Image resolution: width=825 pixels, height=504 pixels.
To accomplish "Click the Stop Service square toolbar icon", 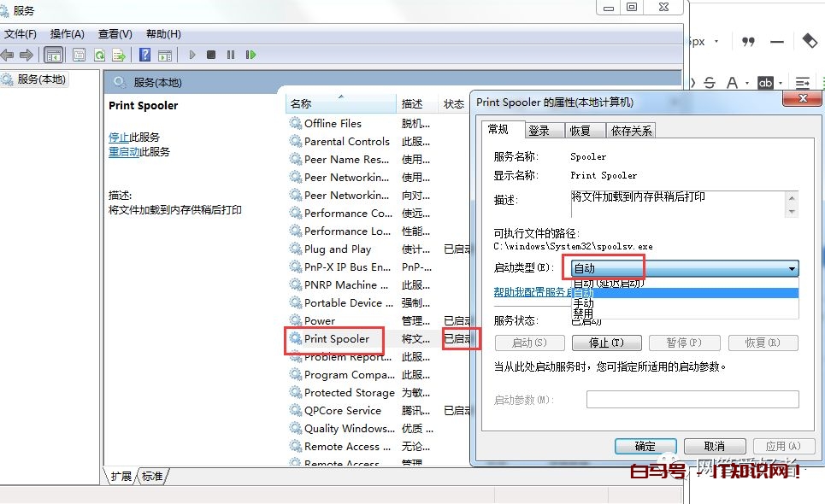I will [211, 55].
